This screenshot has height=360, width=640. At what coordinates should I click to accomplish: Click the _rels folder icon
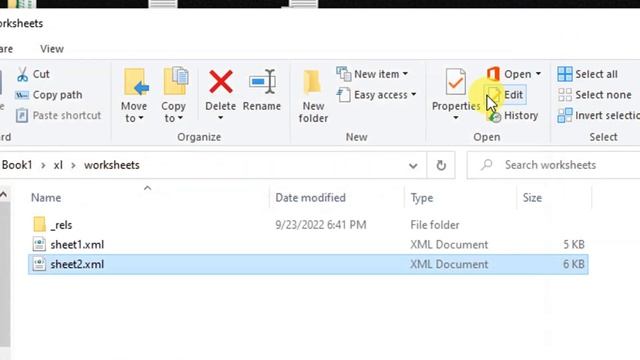pos(40,224)
